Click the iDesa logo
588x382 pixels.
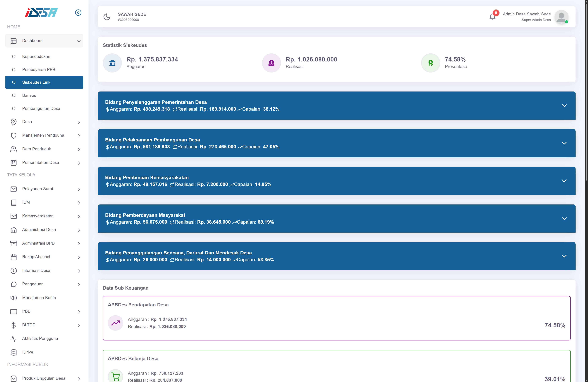[x=41, y=13]
